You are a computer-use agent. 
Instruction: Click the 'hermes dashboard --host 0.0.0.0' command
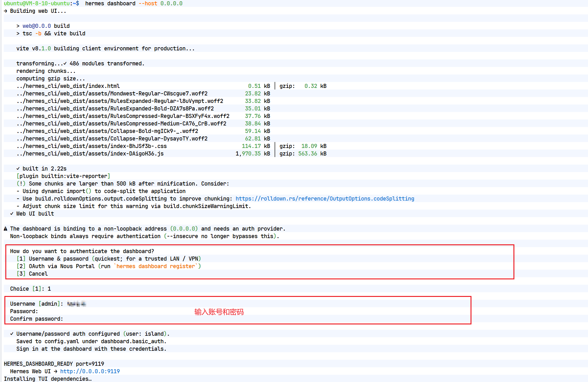134,3
